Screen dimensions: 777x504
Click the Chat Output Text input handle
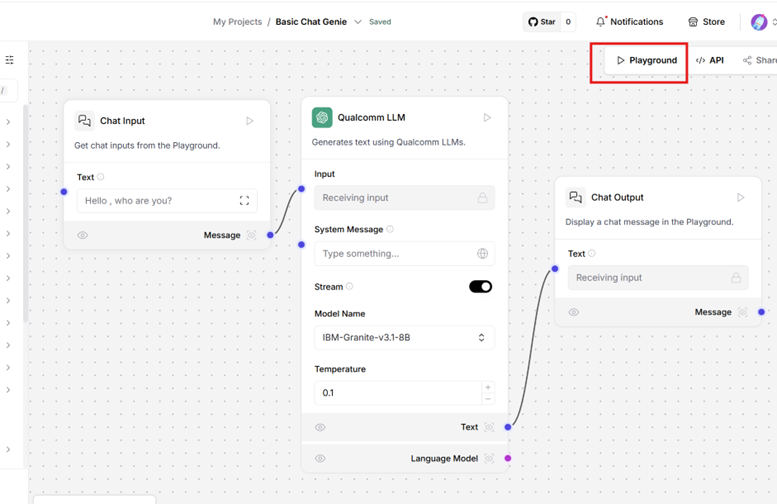[x=555, y=269]
